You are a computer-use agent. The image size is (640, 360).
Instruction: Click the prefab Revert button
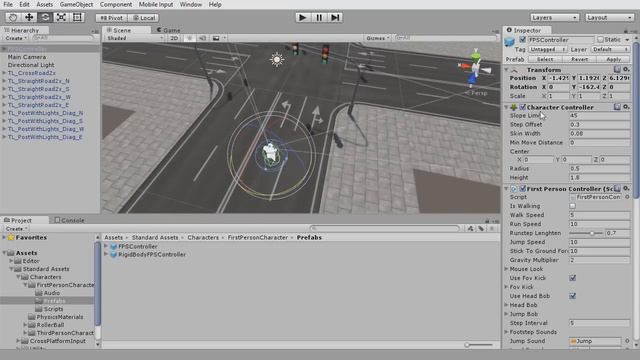coord(579,59)
